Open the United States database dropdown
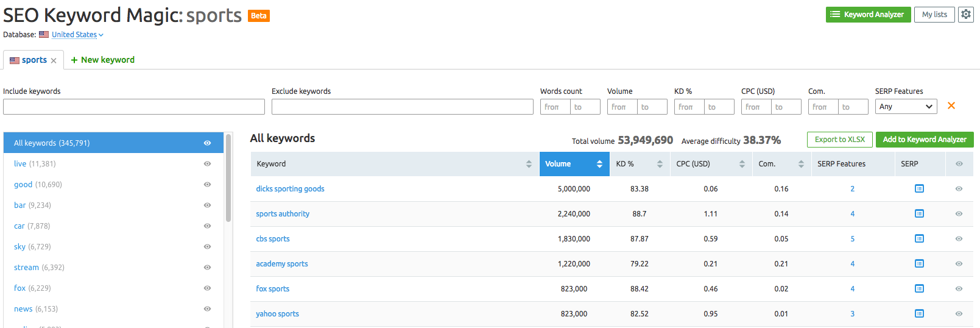The width and height of the screenshot is (980, 328). pyautogui.click(x=77, y=35)
